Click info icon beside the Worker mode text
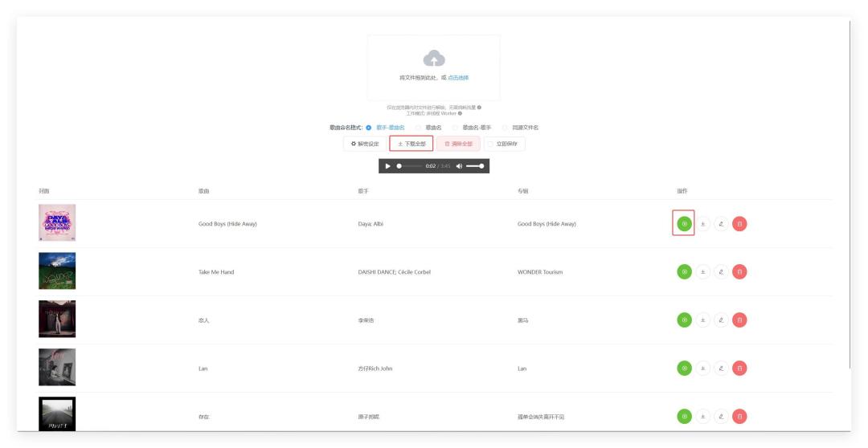The width and height of the screenshot is (868, 448). 460,113
